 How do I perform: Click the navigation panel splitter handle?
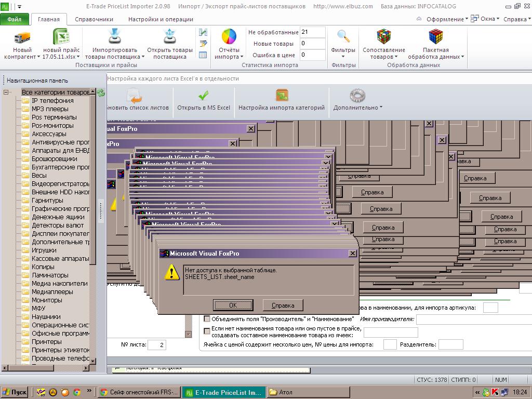101,211
